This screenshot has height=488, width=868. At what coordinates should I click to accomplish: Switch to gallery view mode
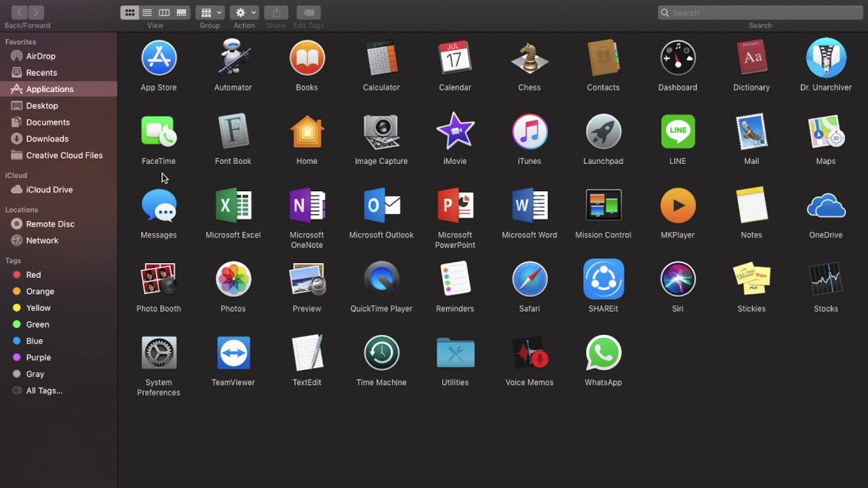click(181, 12)
